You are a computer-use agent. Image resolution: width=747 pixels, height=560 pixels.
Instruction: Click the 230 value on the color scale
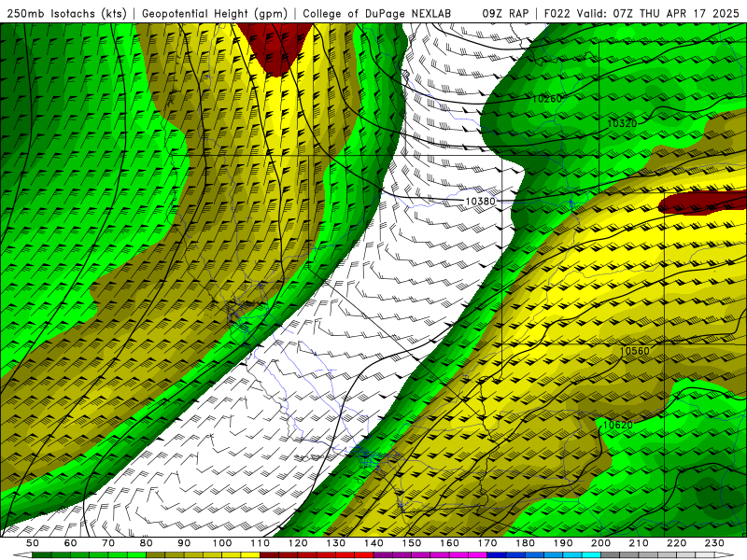714,543
